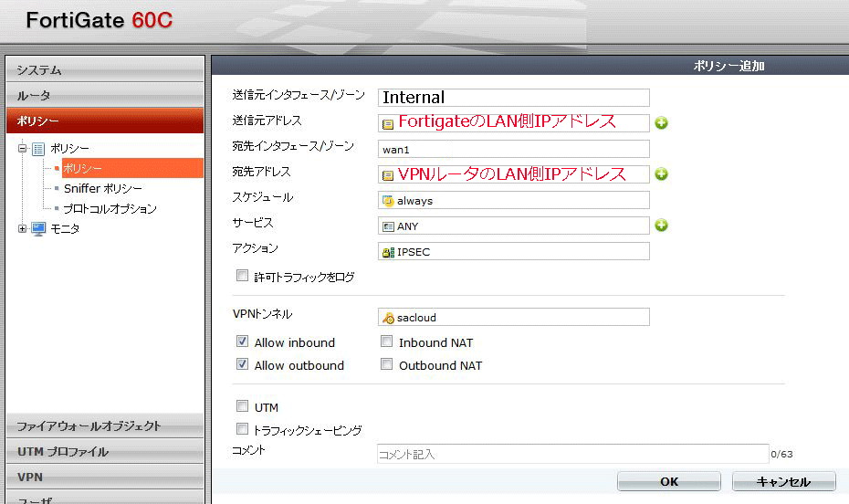Click green plus icon beside 送信元アドレス field
Screen dimensions: 849x504
click(661, 123)
